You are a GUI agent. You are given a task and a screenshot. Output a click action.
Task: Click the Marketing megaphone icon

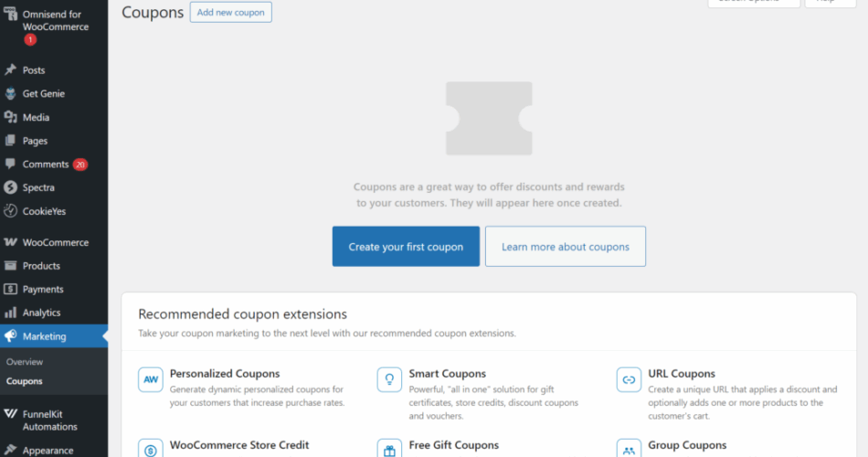tap(10, 336)
